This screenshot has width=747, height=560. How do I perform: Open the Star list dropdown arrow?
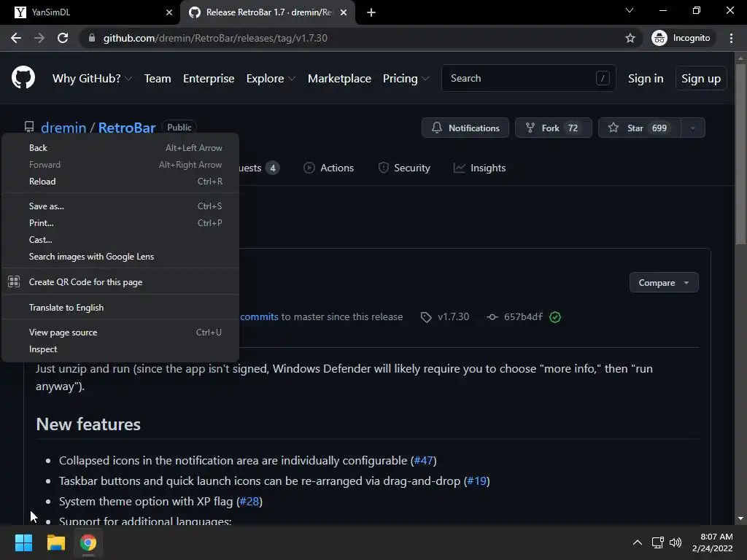693,128
